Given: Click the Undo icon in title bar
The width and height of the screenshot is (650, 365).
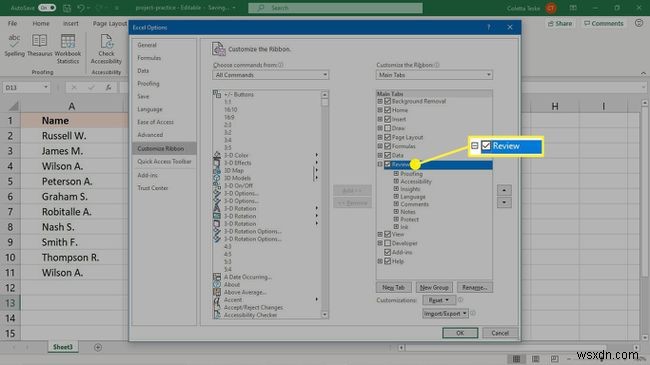Looking at the screenshot, I should coord(81,8).
